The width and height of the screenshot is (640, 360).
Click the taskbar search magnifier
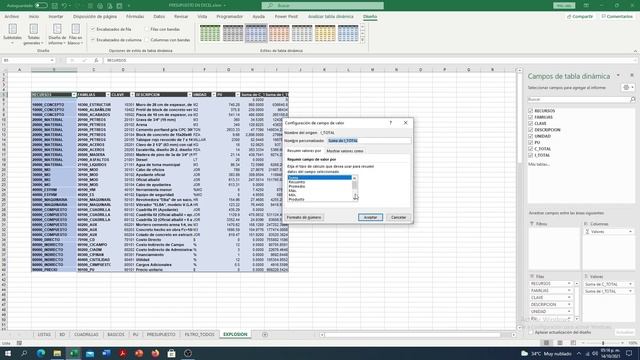[x=24, y=353]
